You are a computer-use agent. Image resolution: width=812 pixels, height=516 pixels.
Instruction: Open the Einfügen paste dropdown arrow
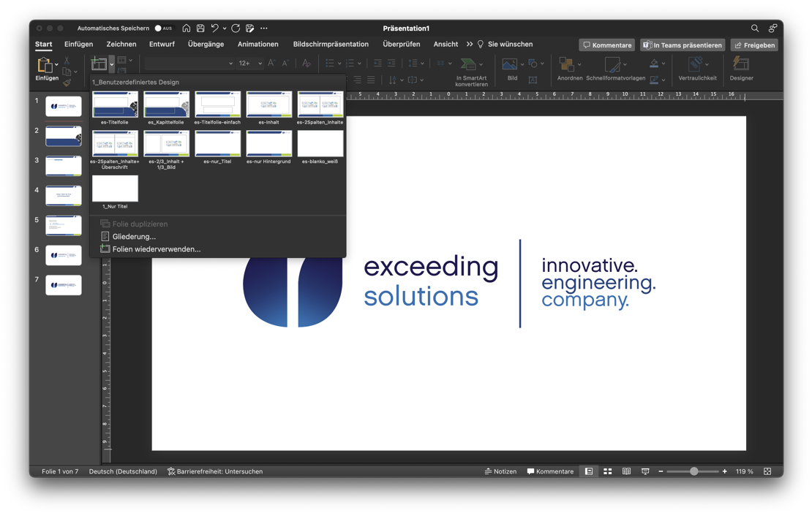[57, 65]
